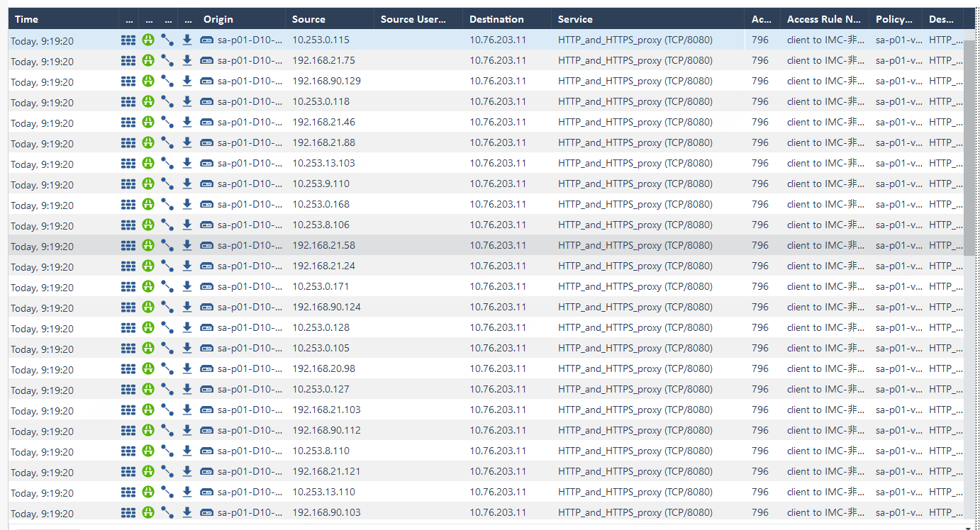Sort logs by the Time column header

(27, 19)
